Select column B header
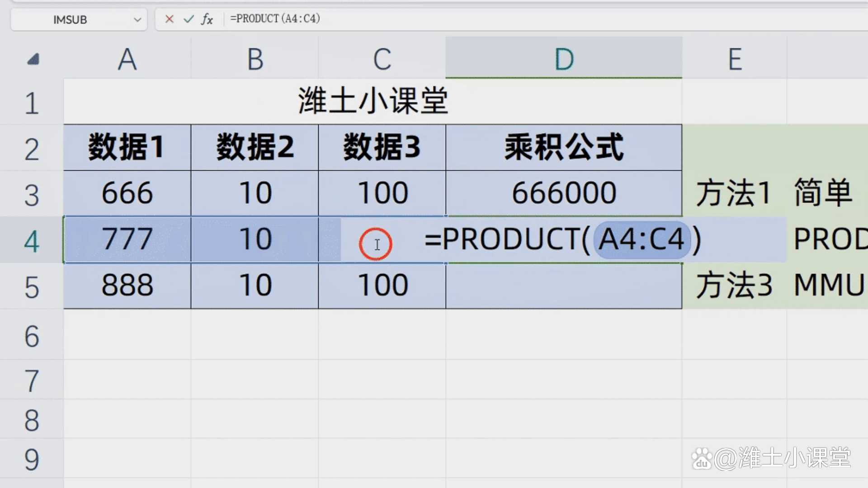Screen dimensions: 868x488 (x=255, y=59)
